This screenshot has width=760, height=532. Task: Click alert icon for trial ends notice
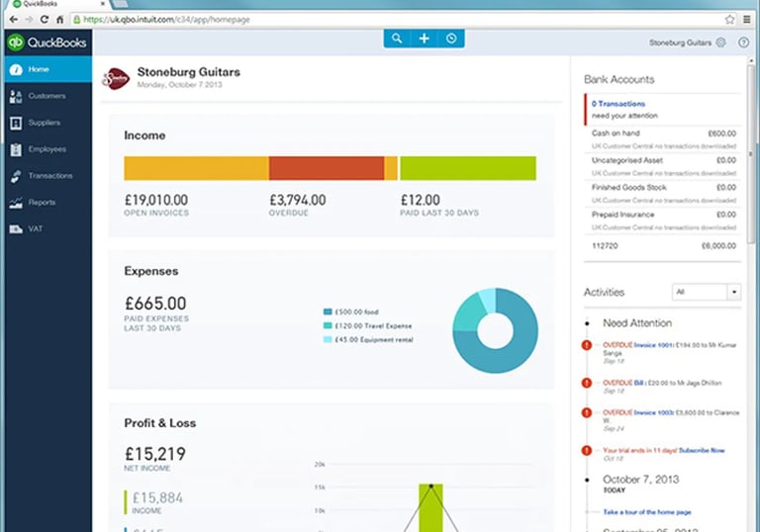click(587, 451)
